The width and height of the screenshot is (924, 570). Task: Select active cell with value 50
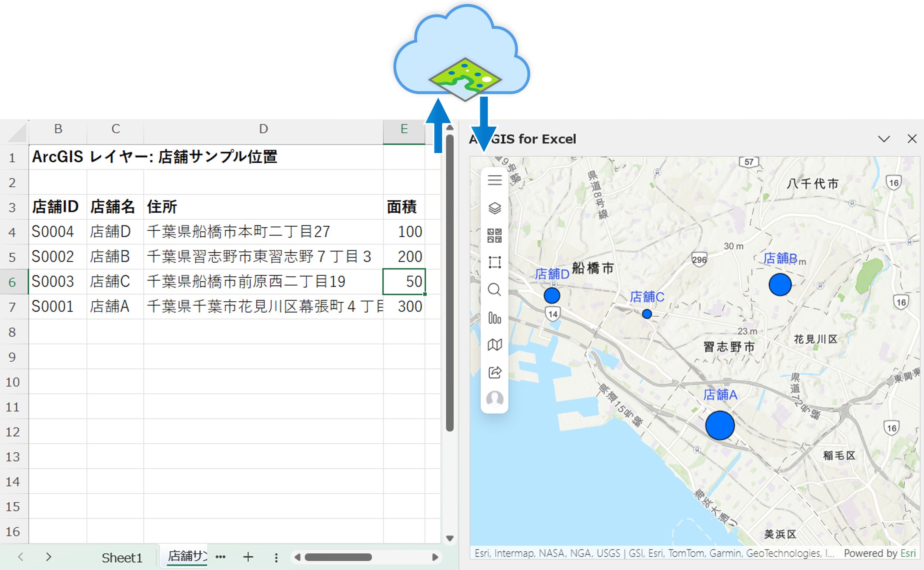404,282
